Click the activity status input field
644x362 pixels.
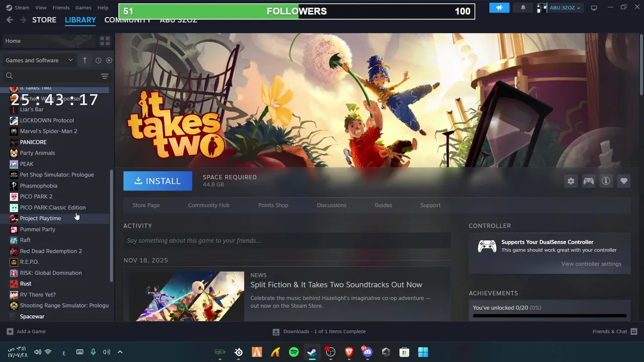tap(287, 240)
